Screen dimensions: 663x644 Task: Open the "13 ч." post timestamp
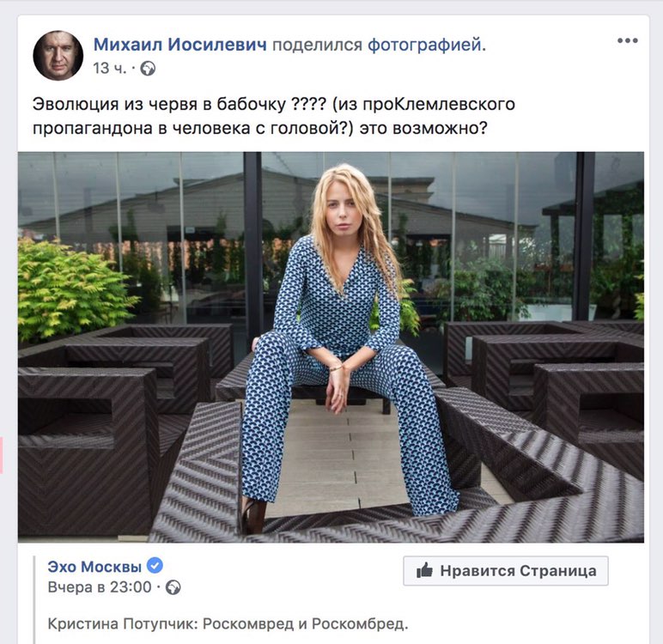(110, 68)
